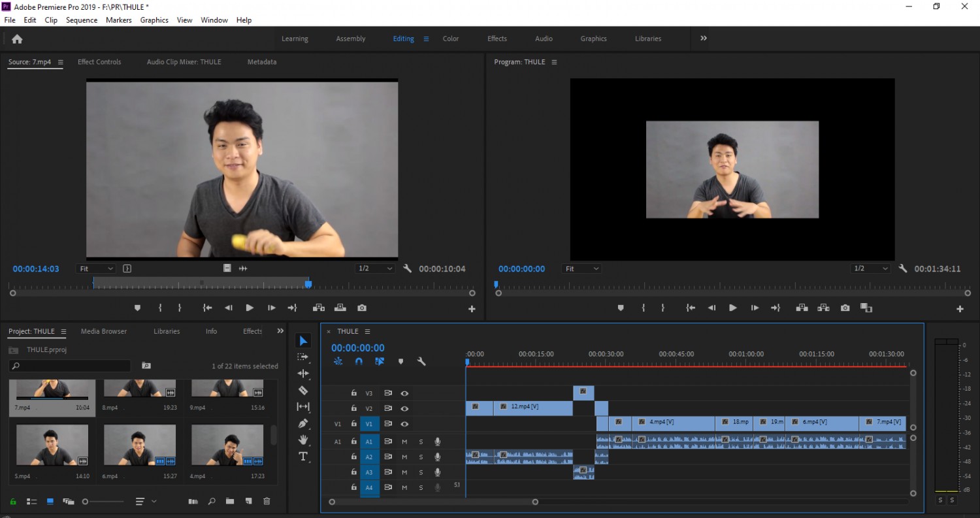The width and height of the screenshot is (980, 518).
Task: Mute audio track A2
Action: point(404,457)
